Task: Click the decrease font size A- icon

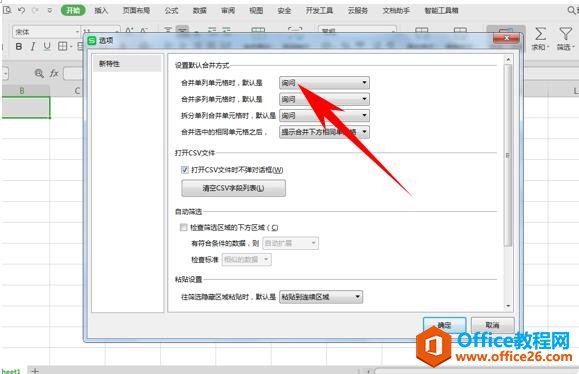Action: pyautogui.click(x=144, y=31)
